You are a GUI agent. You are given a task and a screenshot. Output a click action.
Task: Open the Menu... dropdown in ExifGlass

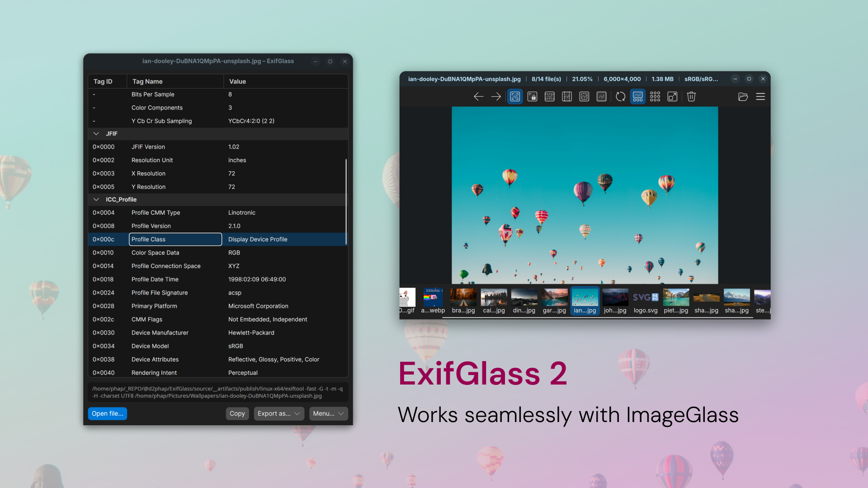328,413
